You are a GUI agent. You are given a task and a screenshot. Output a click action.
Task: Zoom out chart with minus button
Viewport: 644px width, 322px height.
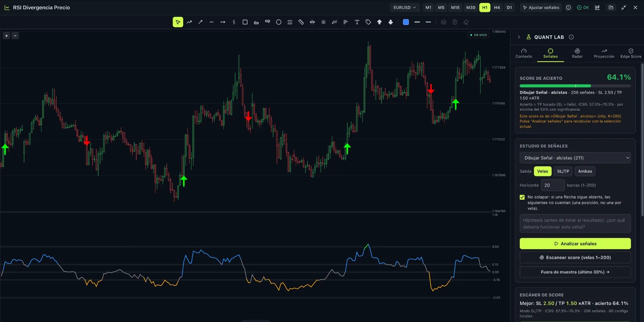click(x=15, y=36)
